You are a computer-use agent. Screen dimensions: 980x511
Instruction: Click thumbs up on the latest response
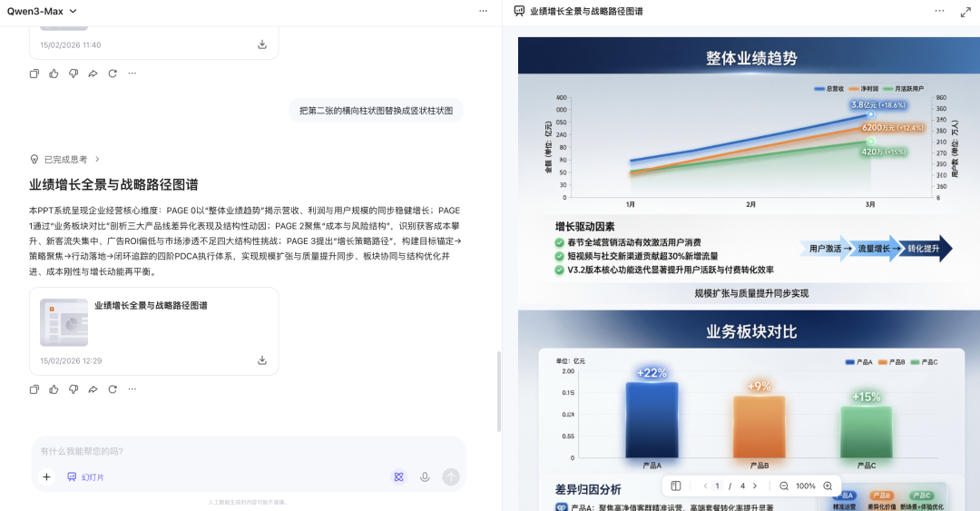point(54,389)
